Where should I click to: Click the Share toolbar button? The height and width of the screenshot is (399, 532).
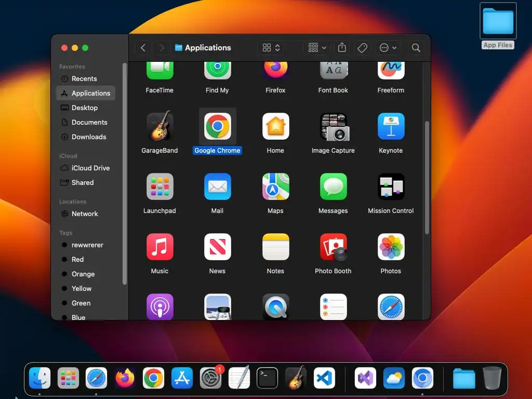pyautogui.click(x=342, y=48)
